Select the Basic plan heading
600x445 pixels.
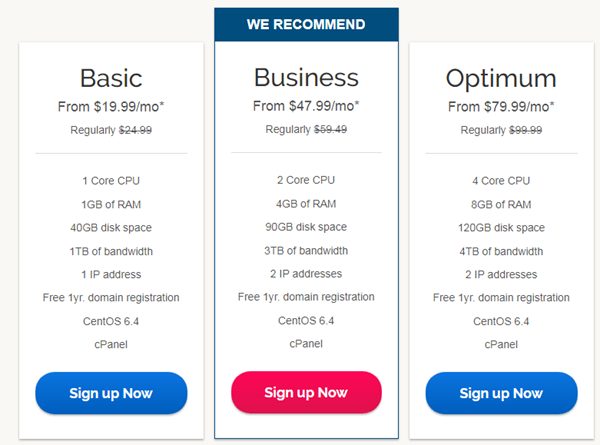click(111, 78)
